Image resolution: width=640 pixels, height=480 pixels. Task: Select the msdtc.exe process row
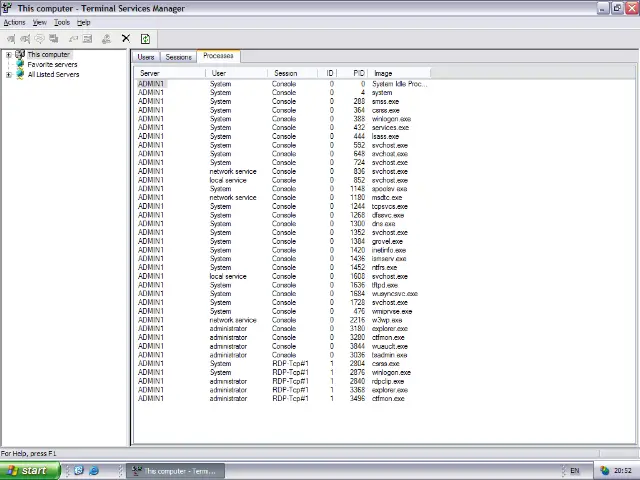point(282,198)
